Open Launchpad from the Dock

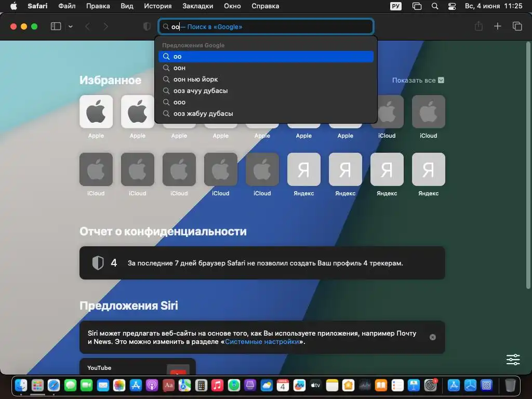(x=37, y=385)
